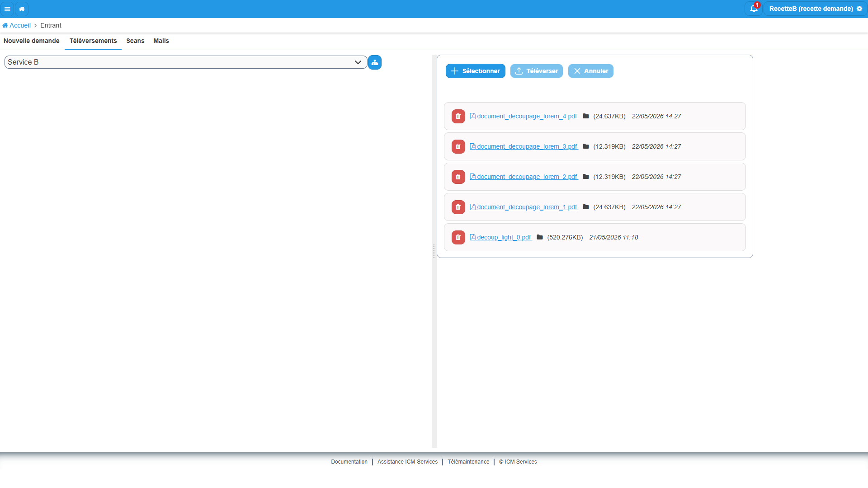Click folder icon beside decoup_light_0.pdf
This screenshot has width=868, height=488.
[540, 237]
